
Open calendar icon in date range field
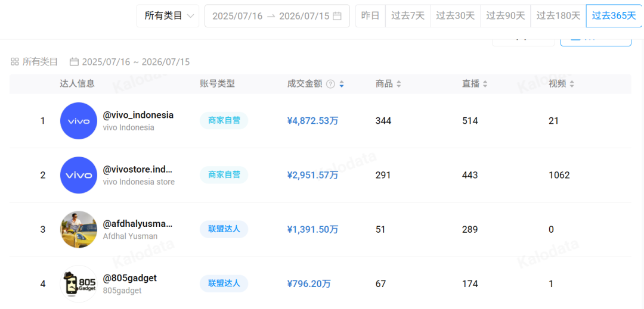click(337, 16)
